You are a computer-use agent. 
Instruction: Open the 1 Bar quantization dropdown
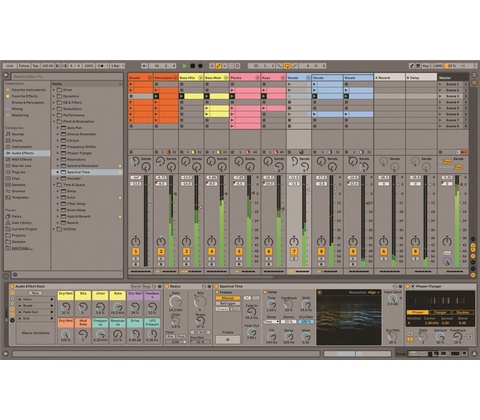tap(117, 66)
